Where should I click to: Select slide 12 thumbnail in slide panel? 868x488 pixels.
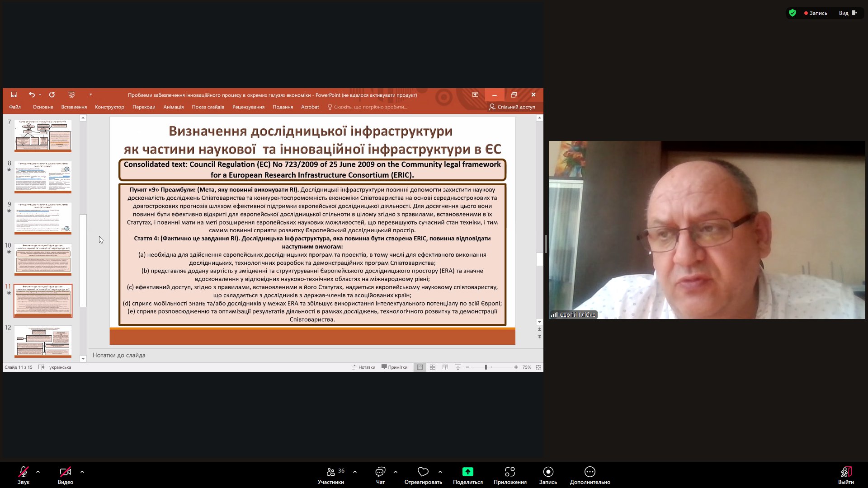(x=43, y=342)
